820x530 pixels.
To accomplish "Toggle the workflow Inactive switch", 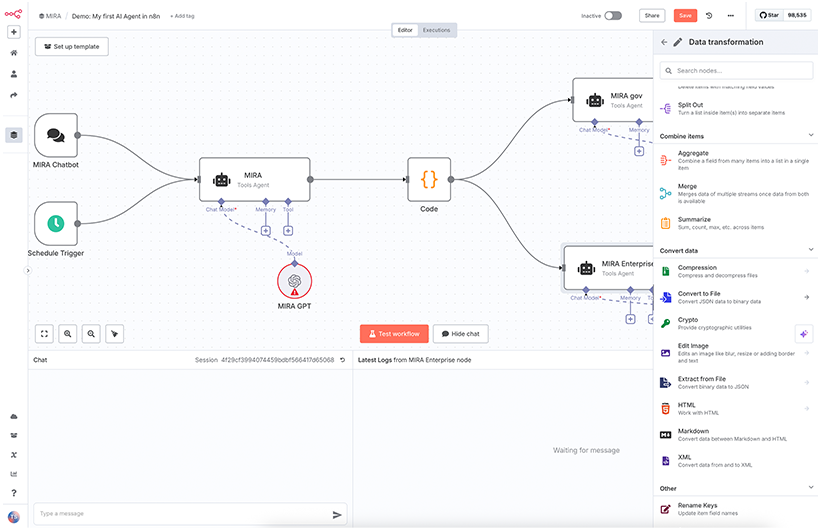I will pos(613,16).
